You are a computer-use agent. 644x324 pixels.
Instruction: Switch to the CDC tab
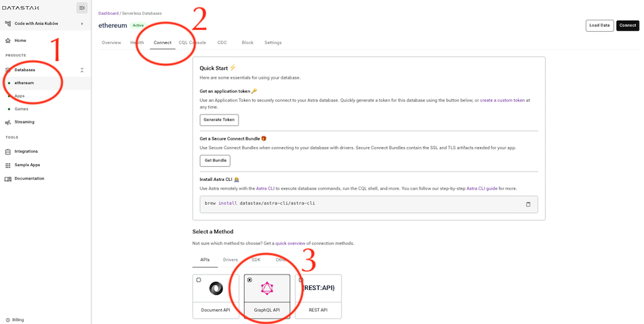click(x=222, y=43)
